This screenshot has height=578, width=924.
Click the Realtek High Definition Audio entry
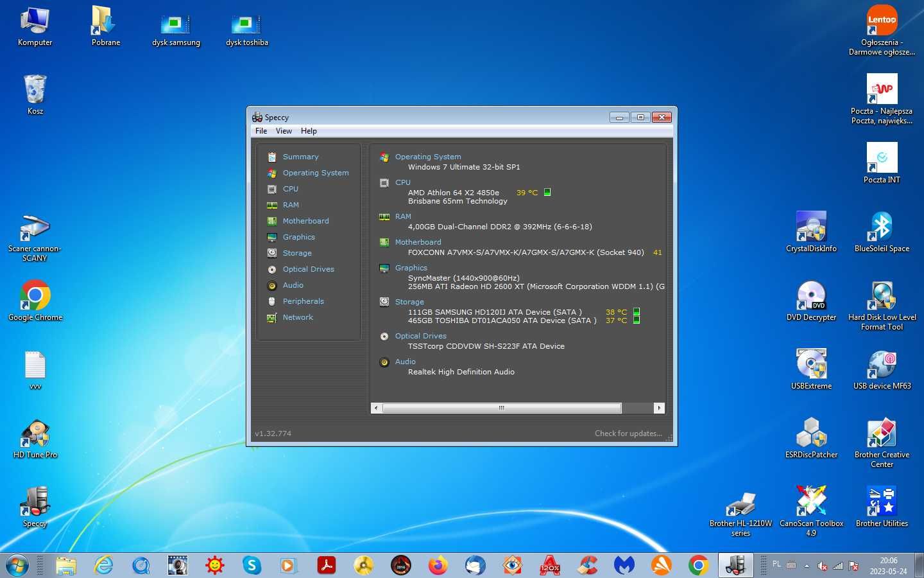(461, 372)
